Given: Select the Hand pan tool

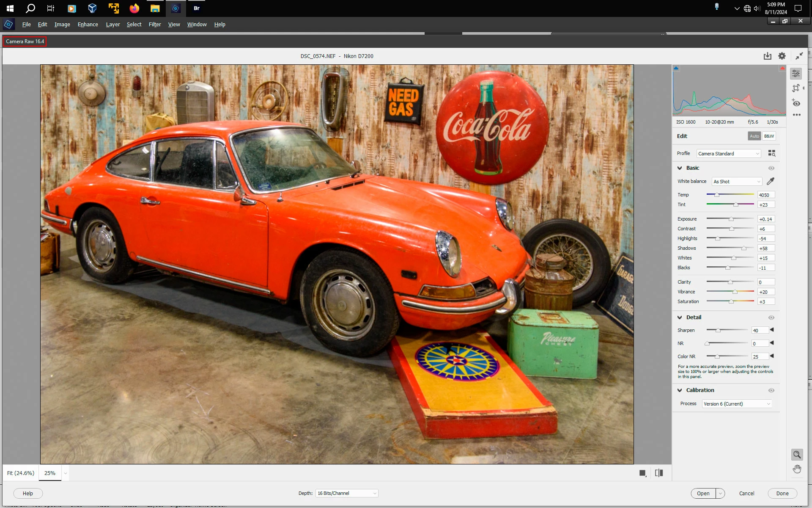Looking at the screenshot, I should [x=797, y=469].
